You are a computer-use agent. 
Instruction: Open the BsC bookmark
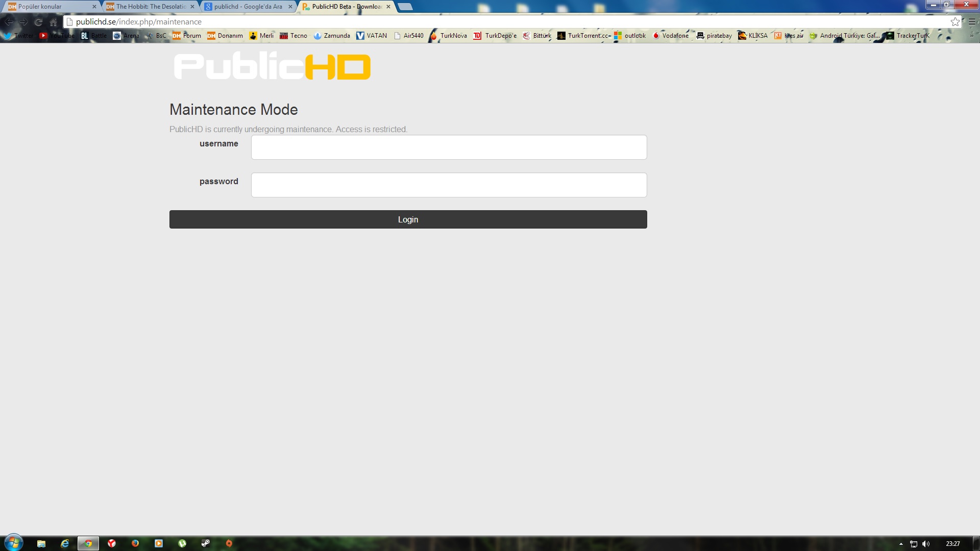[x=156, y=36]
